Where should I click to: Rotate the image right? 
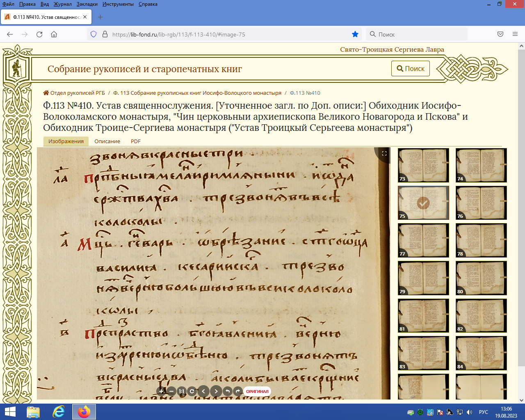pos(237,391)
